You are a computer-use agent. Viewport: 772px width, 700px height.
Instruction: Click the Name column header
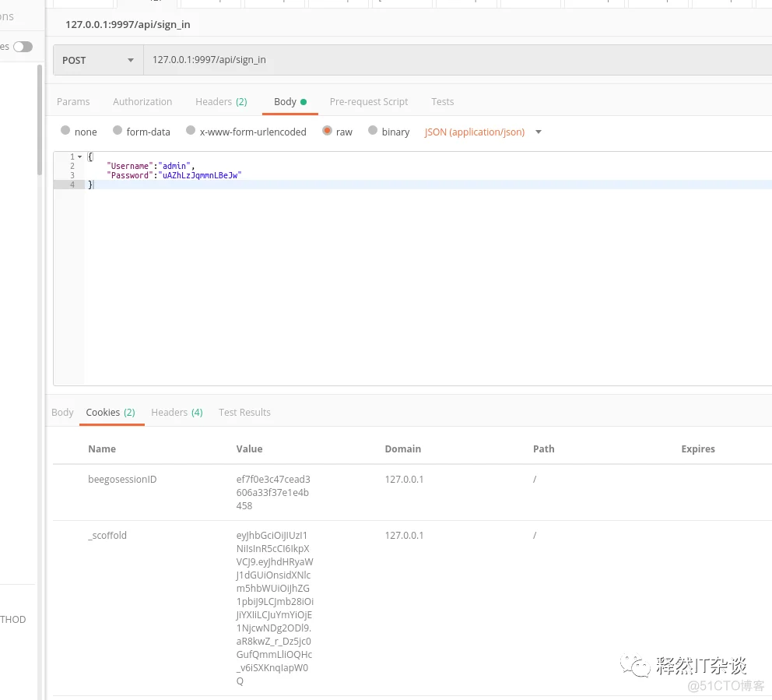(x=102, y=448)
